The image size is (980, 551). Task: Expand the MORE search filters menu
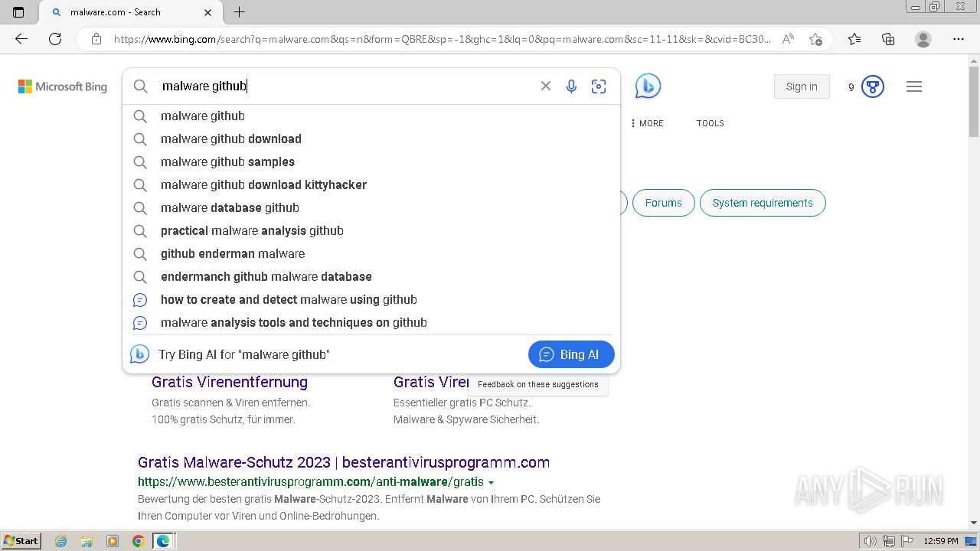tap(647, 123)
